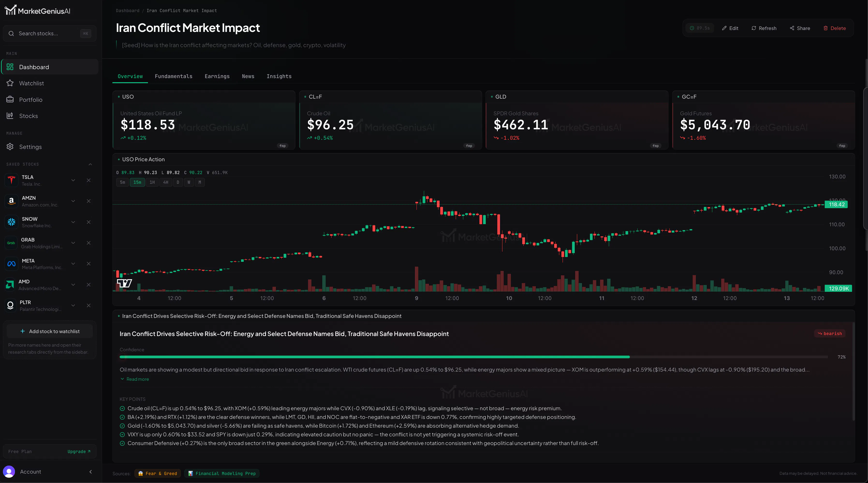Click the TradingView logo on chart
The width and height of the screenshot is (868, 483).
[124, 283]
